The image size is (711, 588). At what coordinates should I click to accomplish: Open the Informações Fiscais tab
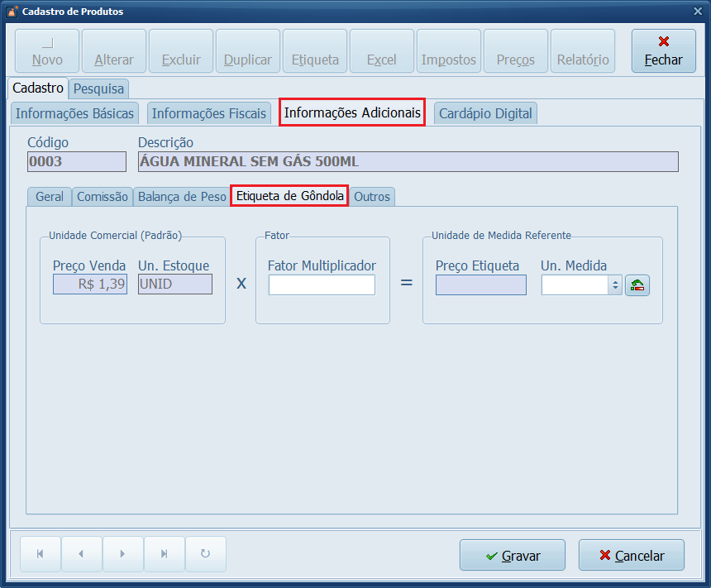click(209, 113)
